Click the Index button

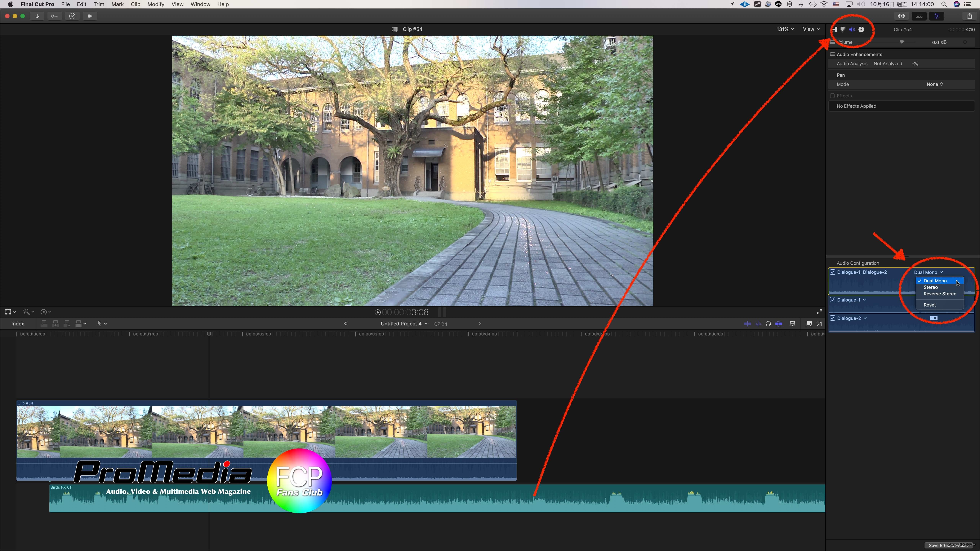tap(17, 324)
